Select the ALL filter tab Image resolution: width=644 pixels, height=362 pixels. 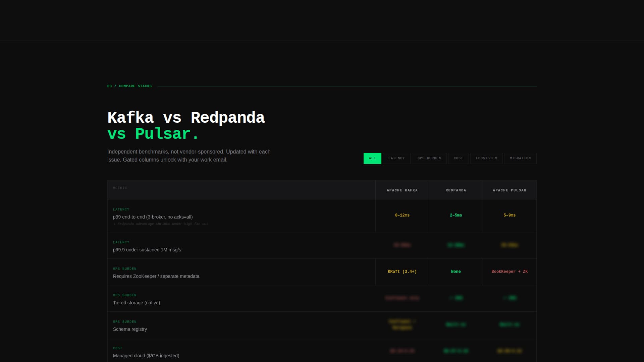(372, 158)
